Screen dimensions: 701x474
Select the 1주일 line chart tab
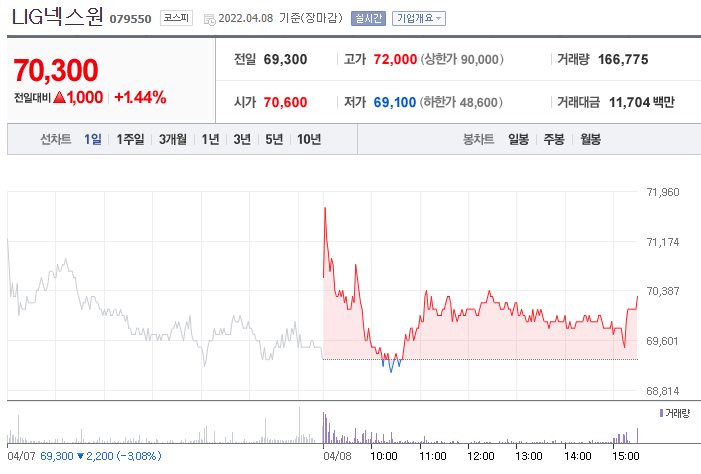coord(130,139)
